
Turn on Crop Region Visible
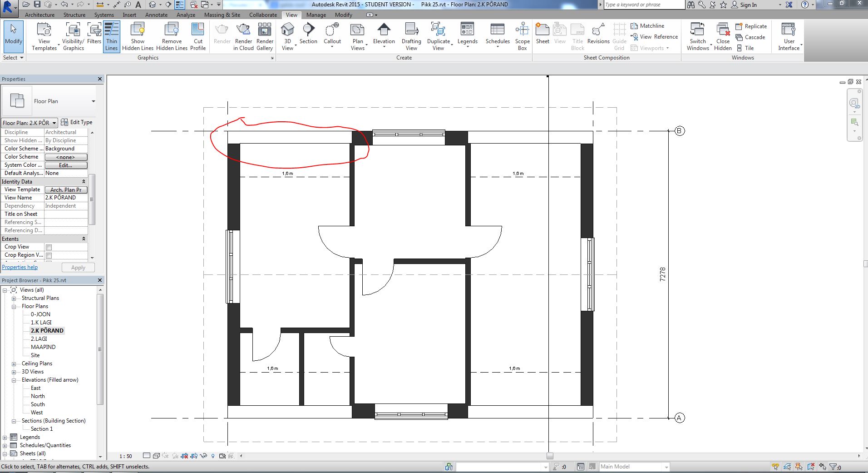[x=48, y=255]
